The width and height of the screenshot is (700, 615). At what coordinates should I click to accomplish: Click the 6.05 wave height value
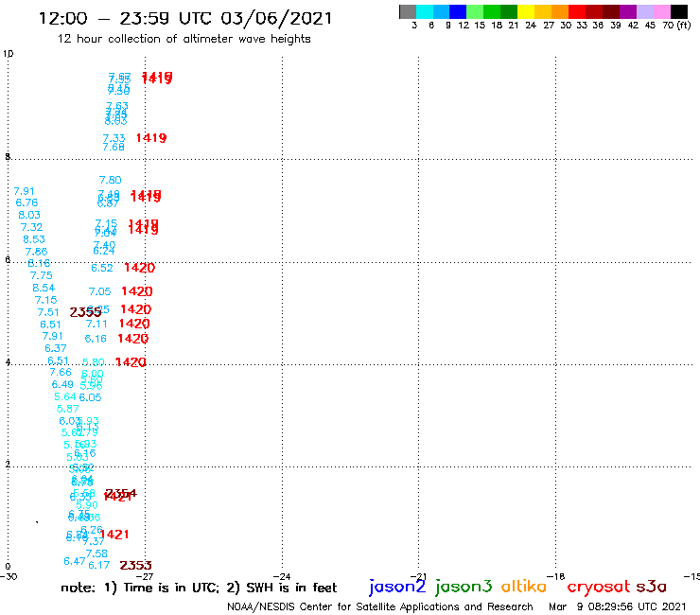(x=90, y=397)
